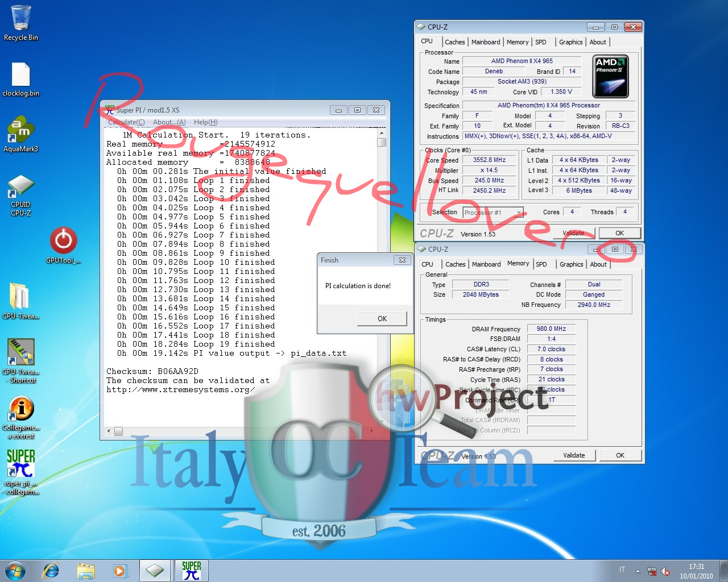Screen dimensions: 728x582
Task: Switch to Mainboard tab in top CPU-Z
Action: 486,42
